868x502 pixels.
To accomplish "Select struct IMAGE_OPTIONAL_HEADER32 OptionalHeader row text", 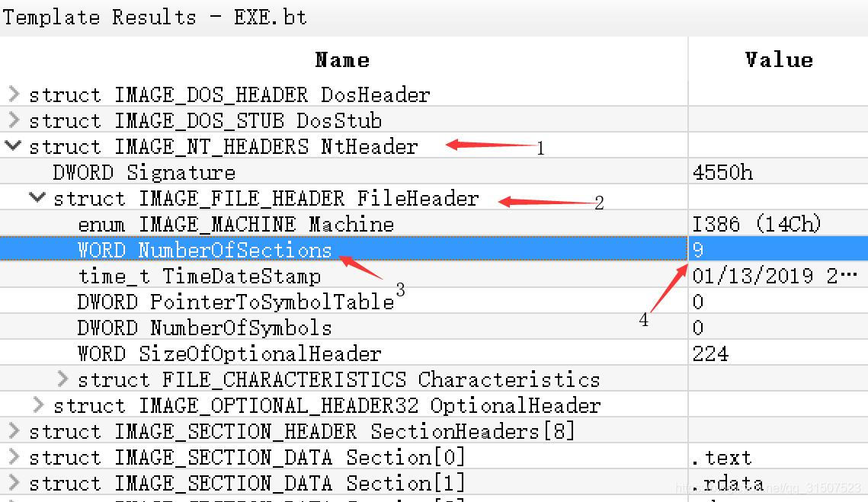I will [327, 406].
